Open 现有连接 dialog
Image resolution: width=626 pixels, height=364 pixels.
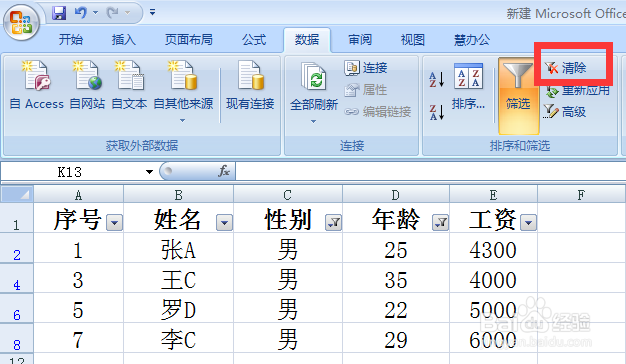coord(250,85)
